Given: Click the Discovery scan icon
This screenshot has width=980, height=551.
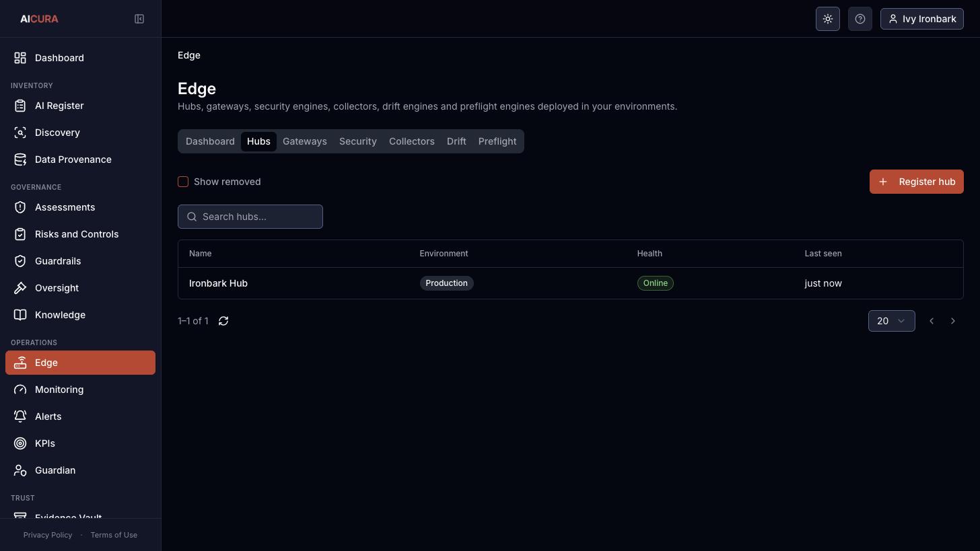Looking at the screenshot, I should click(x=20, y=133).
